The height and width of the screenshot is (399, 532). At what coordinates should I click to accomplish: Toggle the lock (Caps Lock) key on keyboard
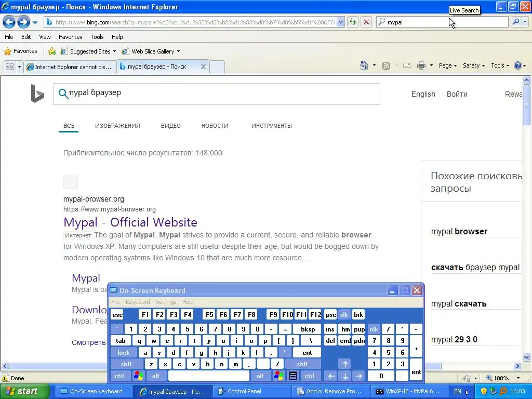tap(124, 353)
